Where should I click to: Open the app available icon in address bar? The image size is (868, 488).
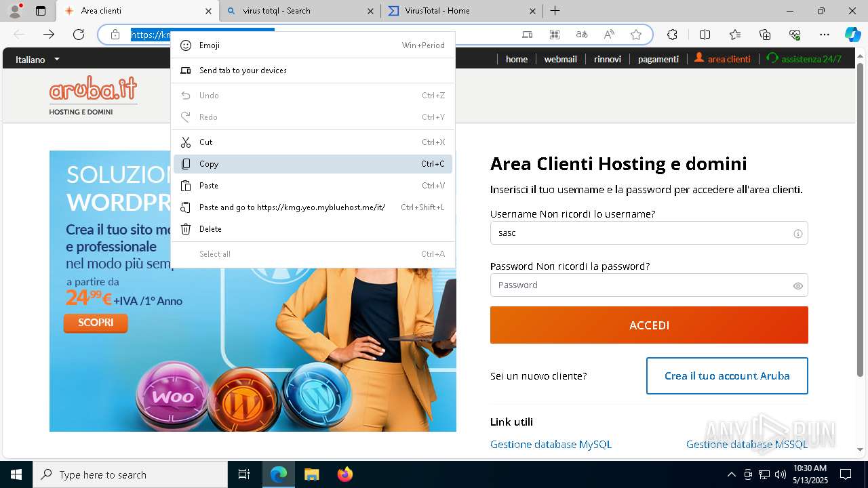pyautogui.click(x=528, y=35)
